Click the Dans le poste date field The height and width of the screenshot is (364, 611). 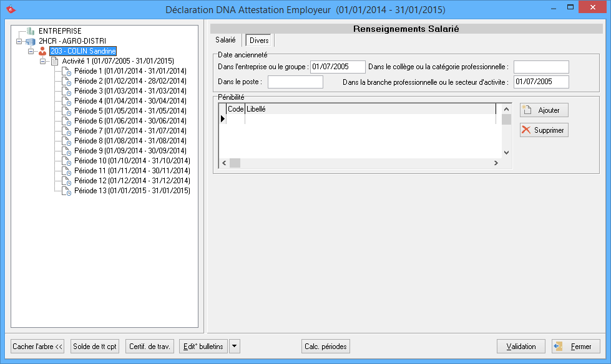(295, 82)
